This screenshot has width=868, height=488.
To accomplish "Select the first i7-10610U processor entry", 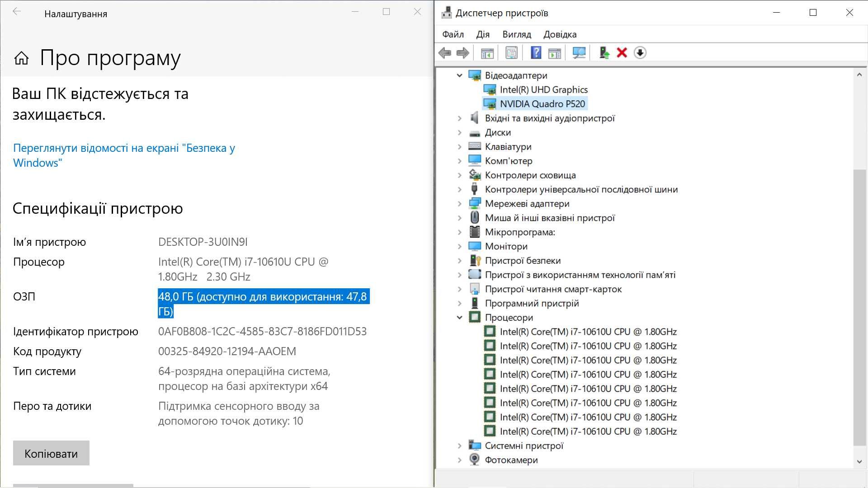I will 588,332.
